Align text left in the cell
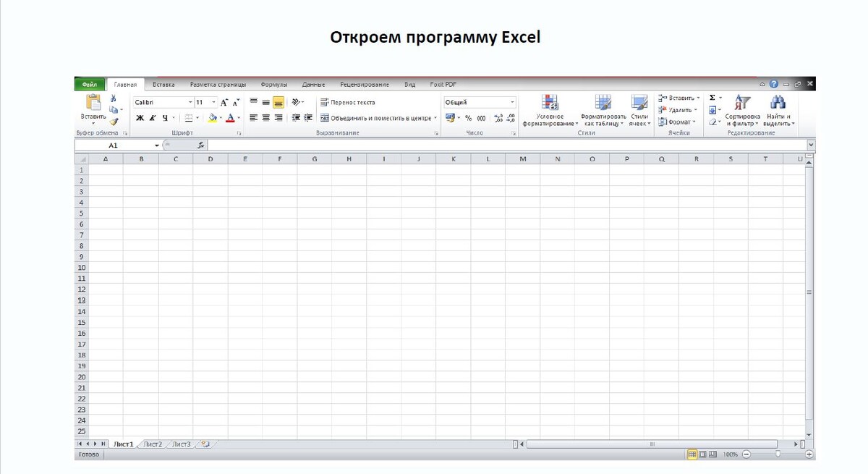868x474 pixels. [x=254, y=118]
